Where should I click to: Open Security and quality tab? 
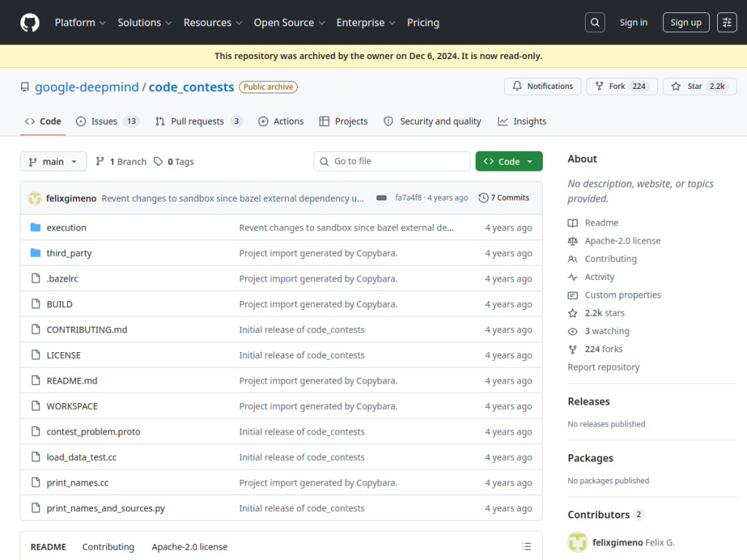(433, 122)
